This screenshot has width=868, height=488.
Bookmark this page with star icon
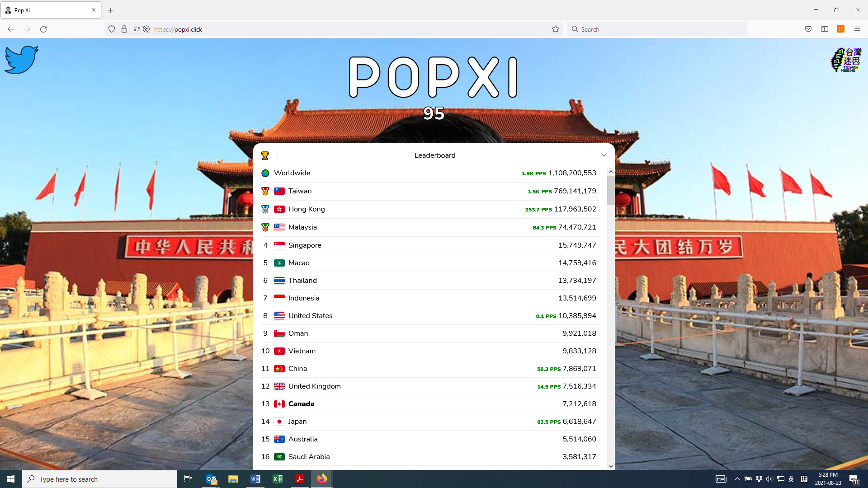coord(556,29)
